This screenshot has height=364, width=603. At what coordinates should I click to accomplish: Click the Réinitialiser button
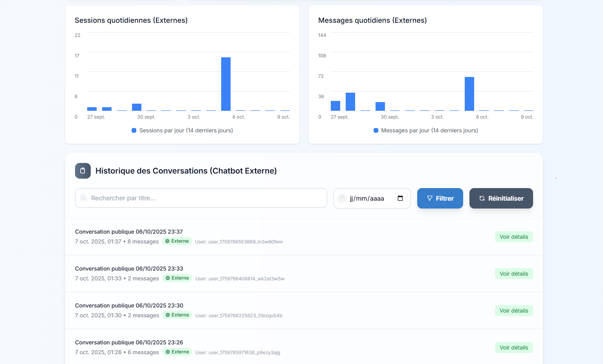pos(501,198)
